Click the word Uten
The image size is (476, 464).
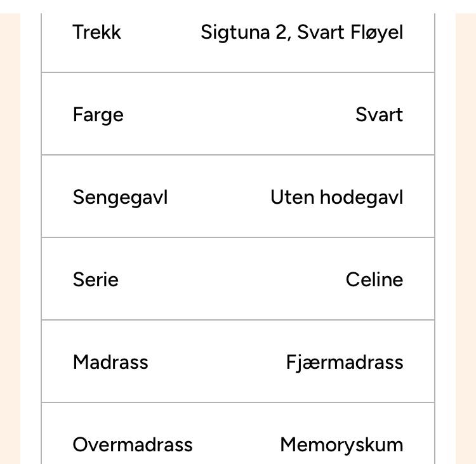[x=293, y=197]
